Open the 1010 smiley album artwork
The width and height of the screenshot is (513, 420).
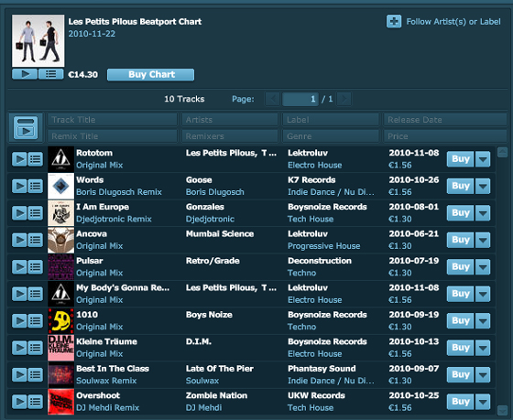tap(60, 321)
